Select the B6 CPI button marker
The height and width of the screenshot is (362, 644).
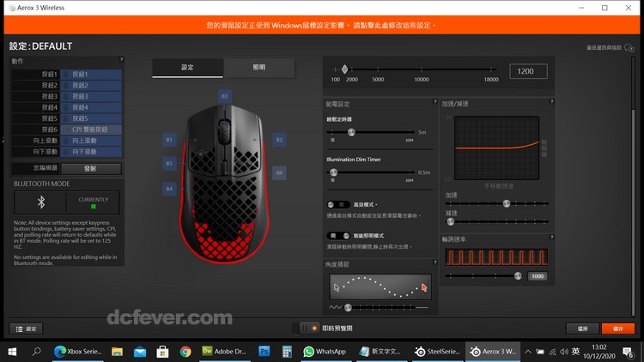click(279, 172)
